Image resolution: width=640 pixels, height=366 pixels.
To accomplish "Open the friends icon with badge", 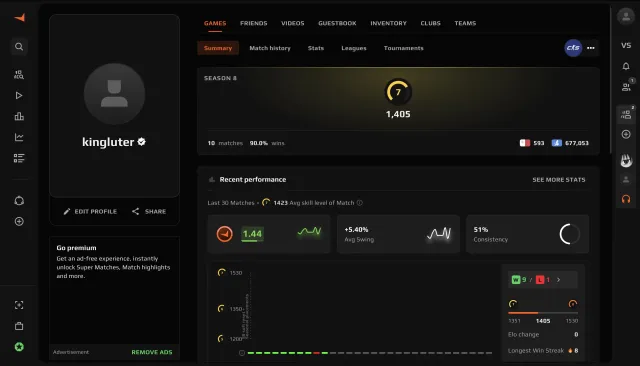I will coord(627,87).
